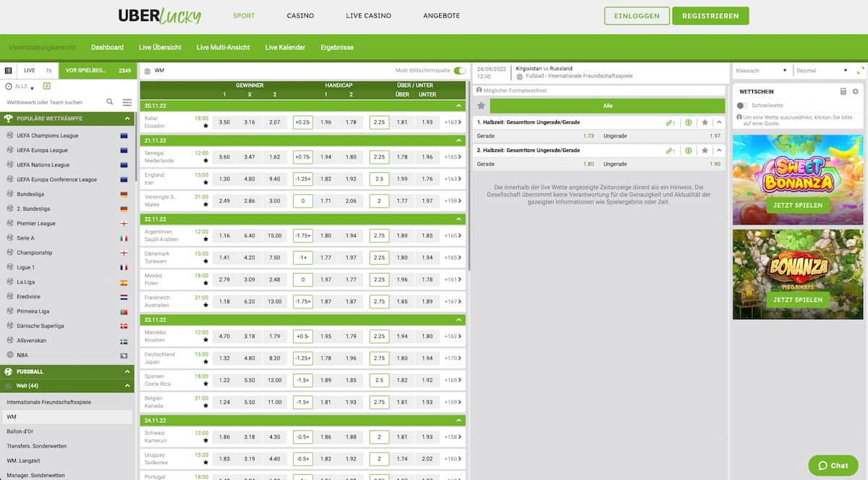The image size is (868, 480).
Task: Click the fullscreen expand arrows icon
Action: click(x=860, y=70)
